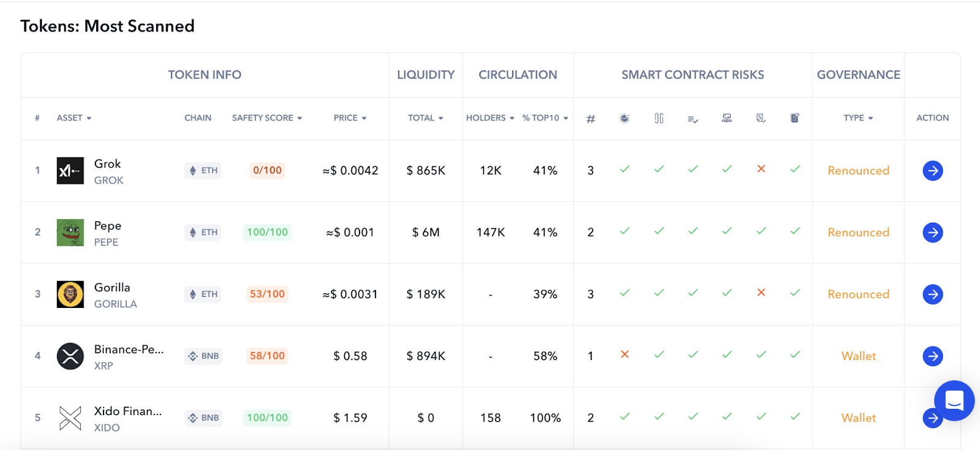Image resolution: width=980 pixels, height=450 pixels.
Task: Click the 147K holders value
Action: coord(491,233)
